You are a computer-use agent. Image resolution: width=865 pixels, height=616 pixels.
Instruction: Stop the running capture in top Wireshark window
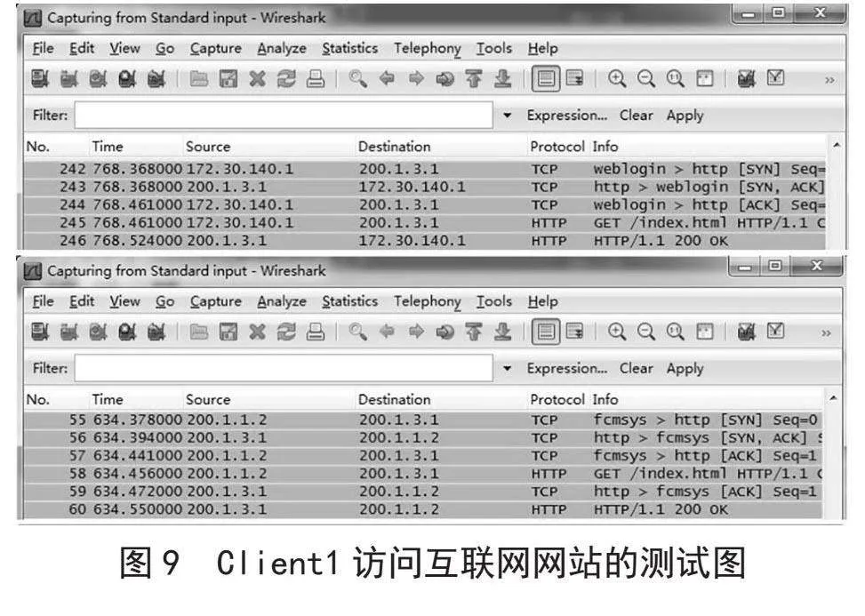127,79
